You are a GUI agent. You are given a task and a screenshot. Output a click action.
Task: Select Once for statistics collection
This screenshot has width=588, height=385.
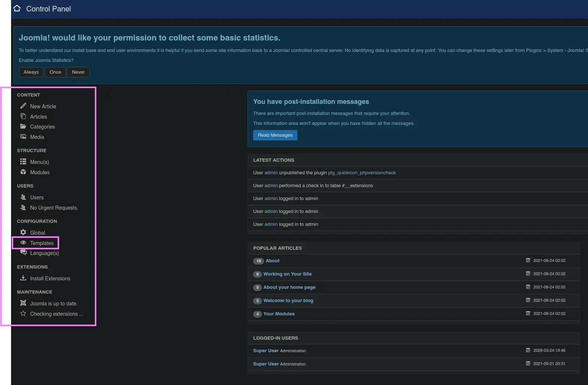point(55,72)
